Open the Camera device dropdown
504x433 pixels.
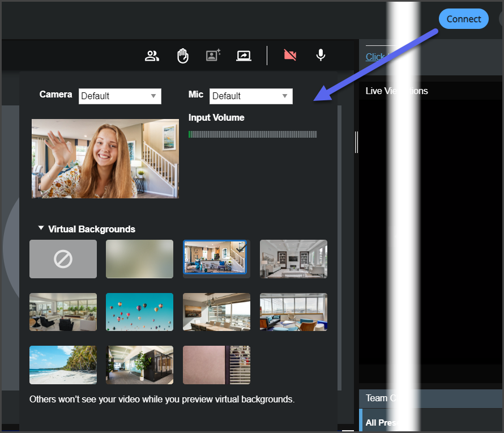[x=120, y=96]
